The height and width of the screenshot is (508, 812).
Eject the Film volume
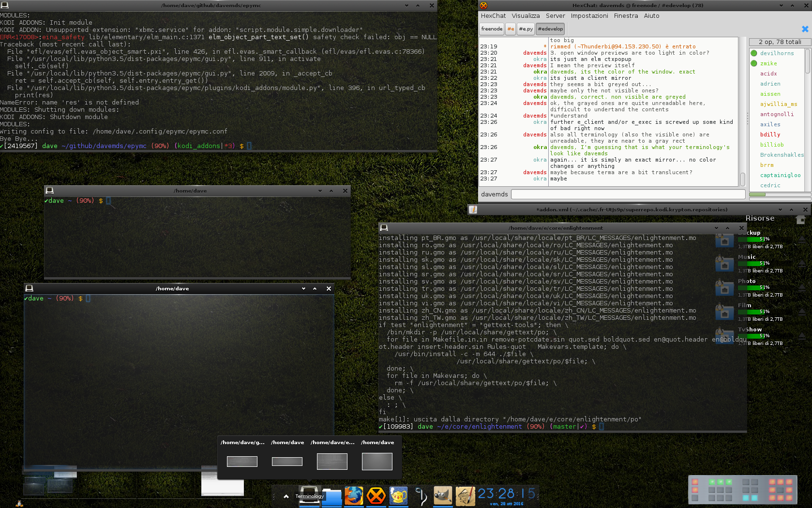802,312
